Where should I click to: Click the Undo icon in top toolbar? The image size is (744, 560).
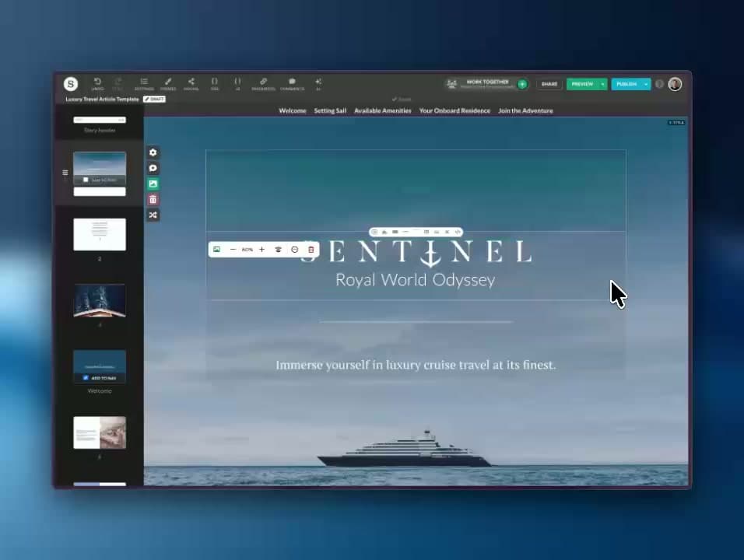(97, 82)
